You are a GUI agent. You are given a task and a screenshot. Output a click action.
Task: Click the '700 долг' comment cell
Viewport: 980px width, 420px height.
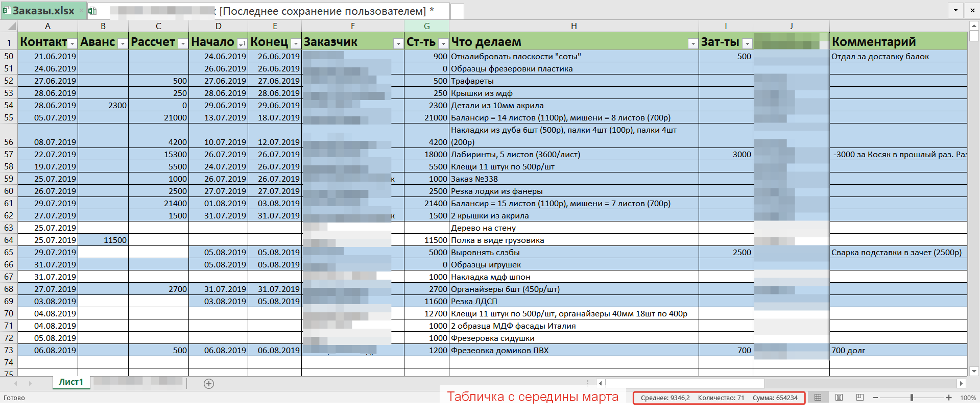pyautogui.click(x=898, y=350)
